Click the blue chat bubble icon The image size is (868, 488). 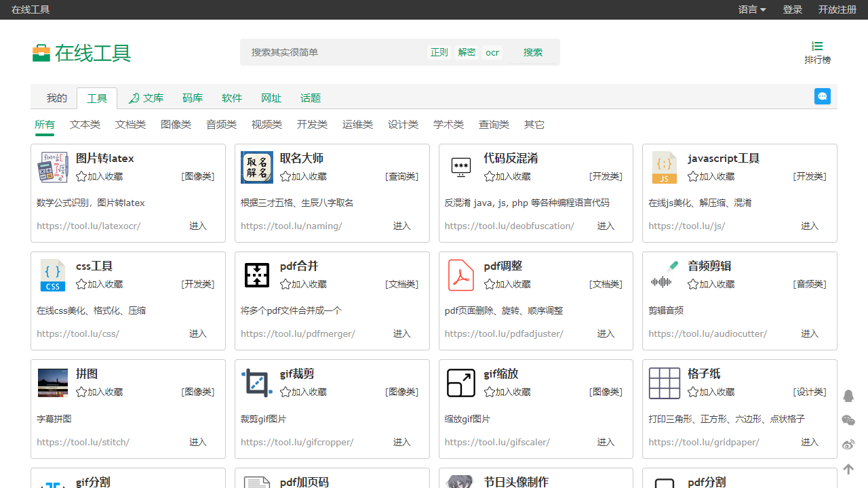(822, 96)
